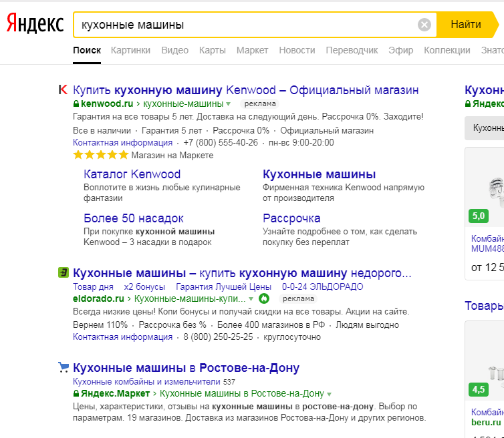Open the Коллекции tab

coord(447,51)
